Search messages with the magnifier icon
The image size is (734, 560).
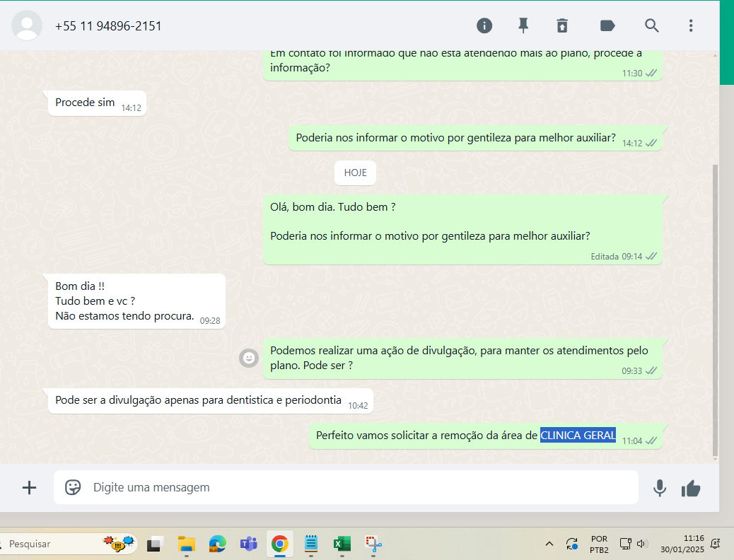click(x=651, y=25)
